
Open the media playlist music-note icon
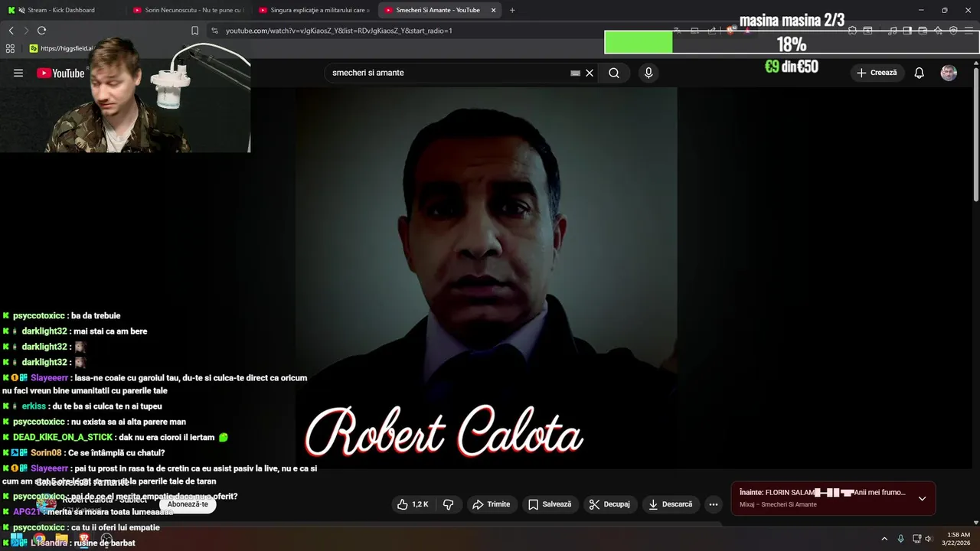[892, 31]
